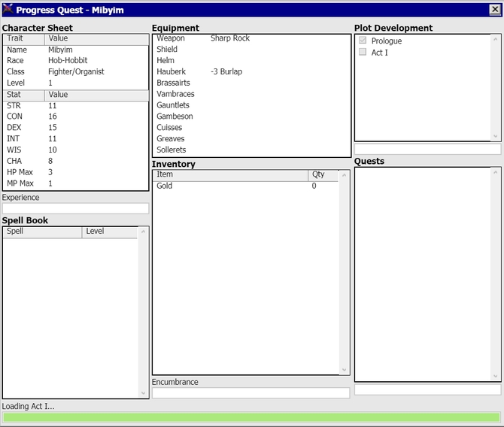Click the Inventory scroll up arrow
Image resolution: width=504 pixels, height=427 pixels.
[344, 175]
